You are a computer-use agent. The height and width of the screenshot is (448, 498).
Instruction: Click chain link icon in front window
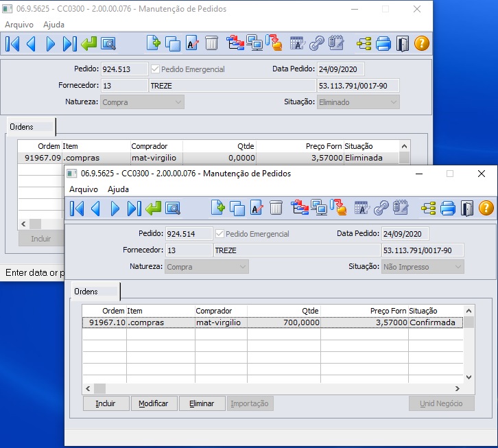pyautogui.click(x=381, y=208)
